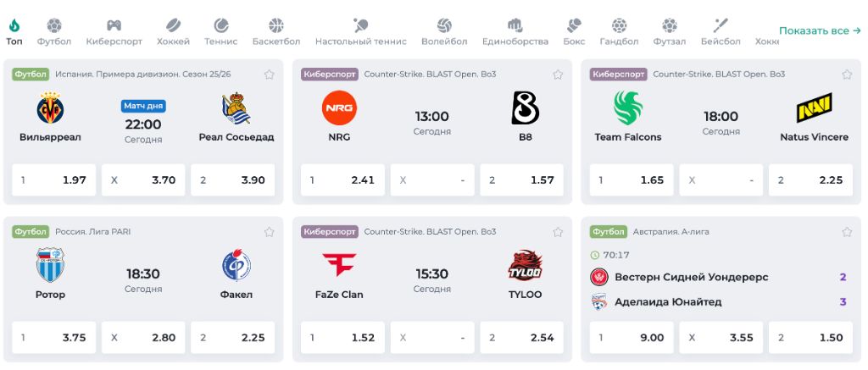Open the FaZe Clan vs TYLOO match
The height and width of the screenshot is (370, 868).
pyautogui.click(x=431, y=279)
